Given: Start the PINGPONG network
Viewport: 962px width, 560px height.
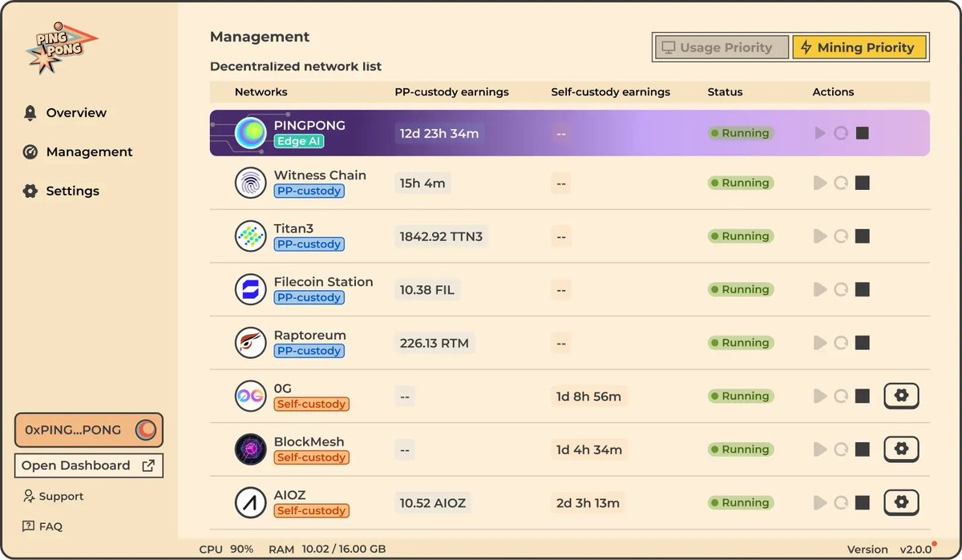Looking at the screenshot, I should coord(819,133).
